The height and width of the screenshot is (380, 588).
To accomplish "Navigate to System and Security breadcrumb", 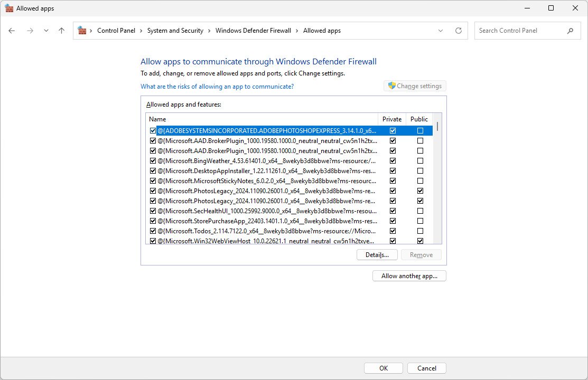I will point(175,31).
